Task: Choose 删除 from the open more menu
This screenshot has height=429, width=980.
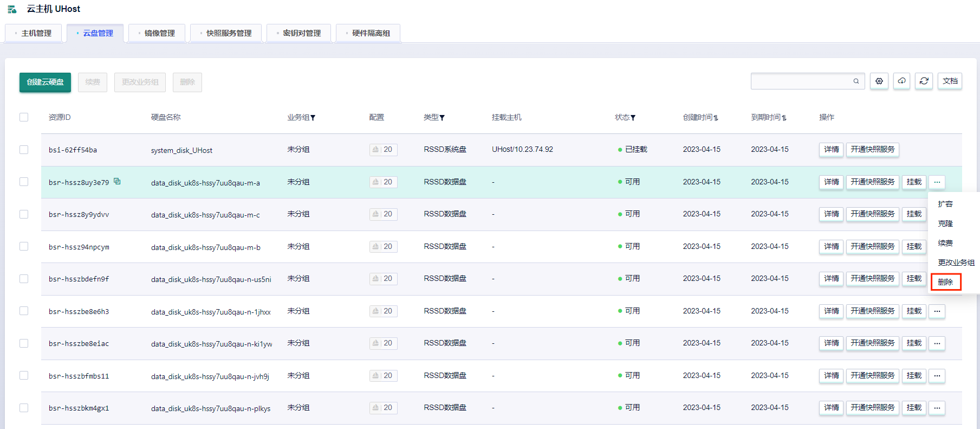Action: click(945, 282)
